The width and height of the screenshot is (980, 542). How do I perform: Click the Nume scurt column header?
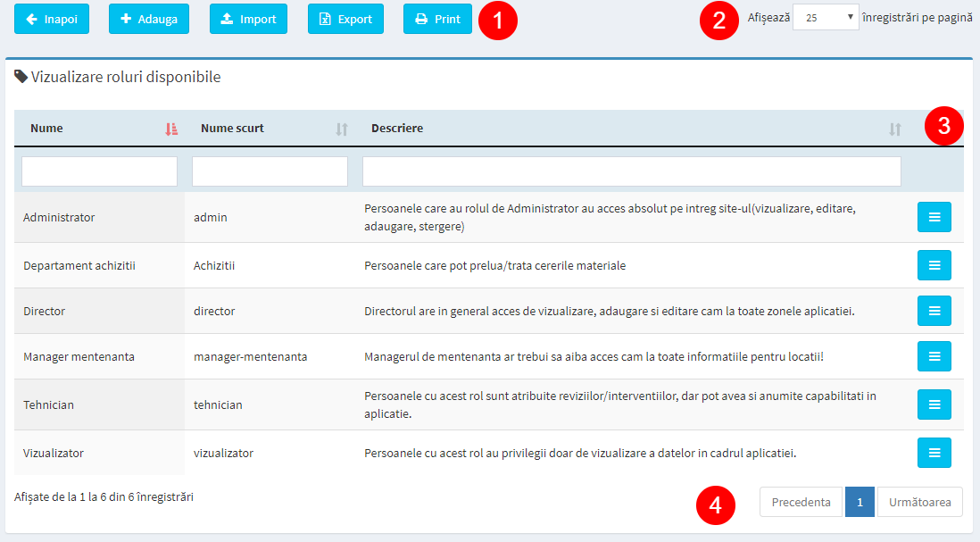click(x=270, y=129)
